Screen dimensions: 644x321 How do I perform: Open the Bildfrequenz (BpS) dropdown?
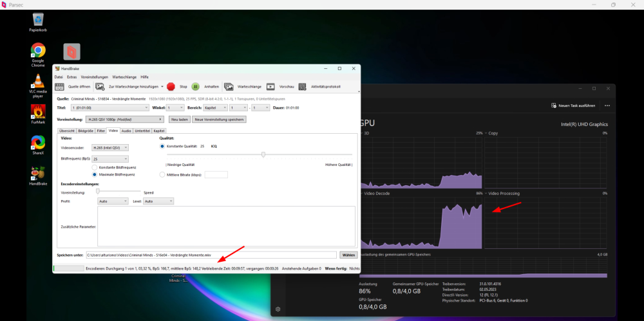(x=110, y=159)
